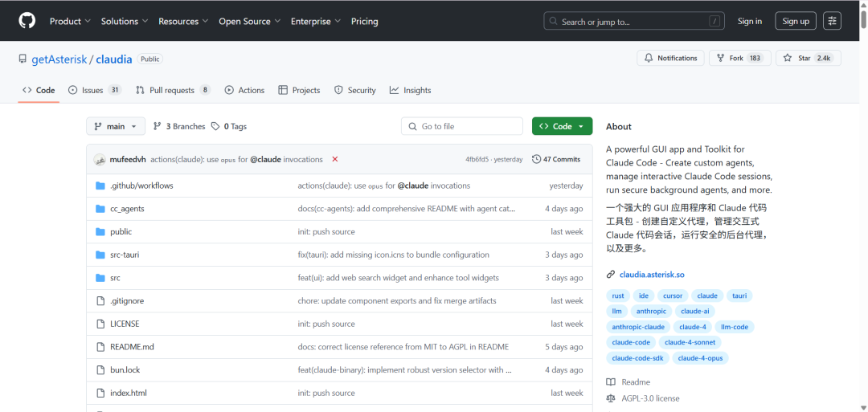Image resolution: width=868 pixels, height=412 pixels.
Task: Click the .github/workflows folder icon
Action: 100,186
